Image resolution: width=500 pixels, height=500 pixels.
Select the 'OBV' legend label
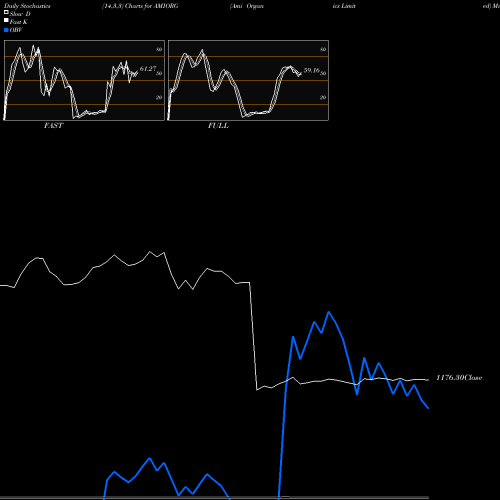click(x=16, y=30)
